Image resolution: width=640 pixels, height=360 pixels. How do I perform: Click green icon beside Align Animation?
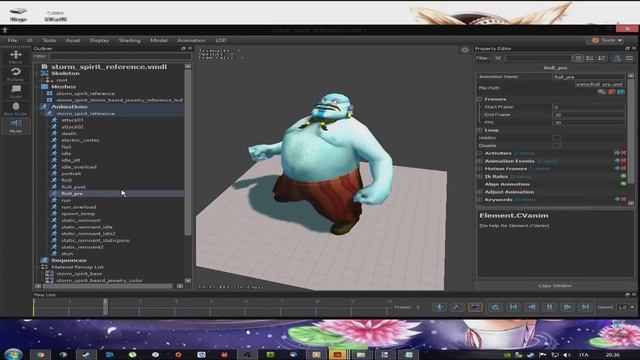(x=623, y=184)
